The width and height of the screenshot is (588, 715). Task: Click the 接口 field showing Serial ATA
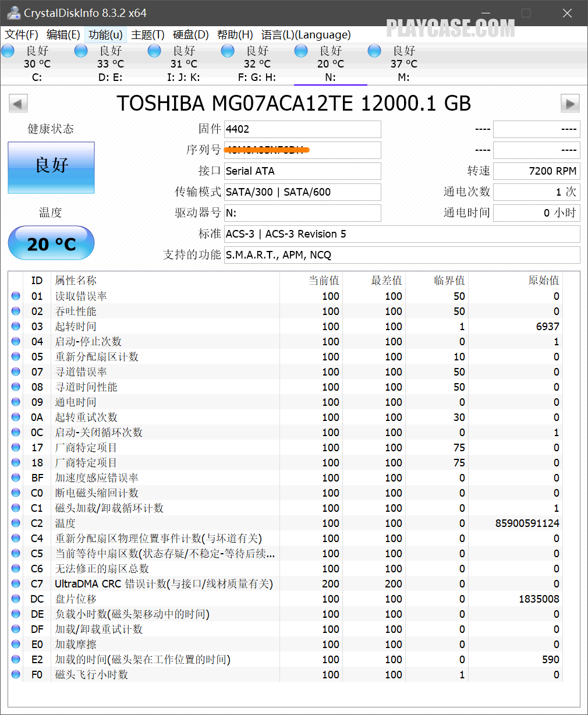coord(303,171)
